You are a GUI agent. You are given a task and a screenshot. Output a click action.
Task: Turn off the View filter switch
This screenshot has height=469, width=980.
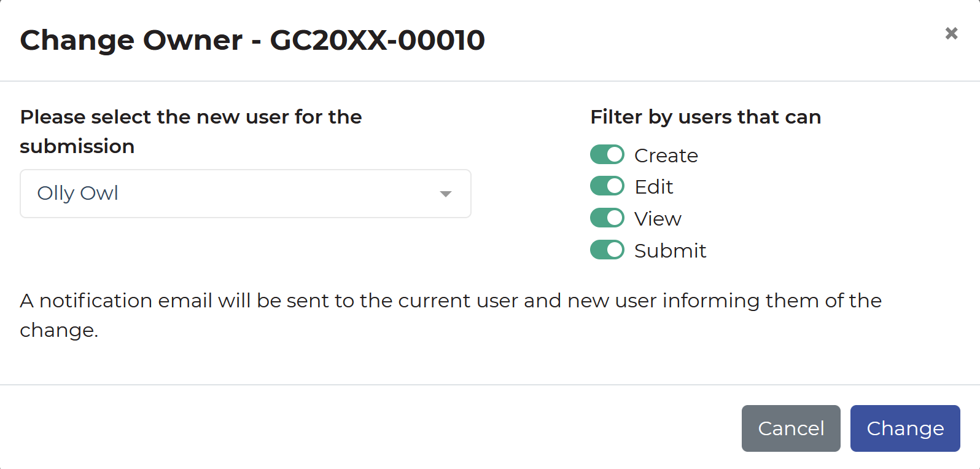(607, 218)
